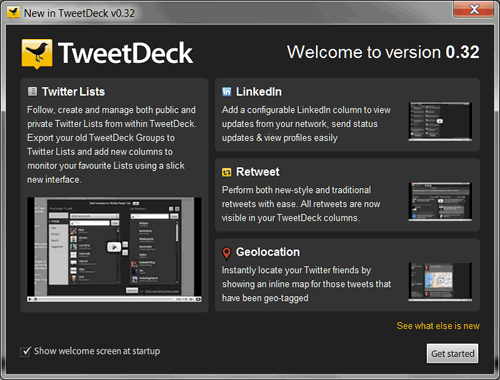The height and width of the screenshot is (380, 500).
Task: Open the LinkedIn column screenshot thumbnail
Action: pyautogui.click(x=440, y=121)
